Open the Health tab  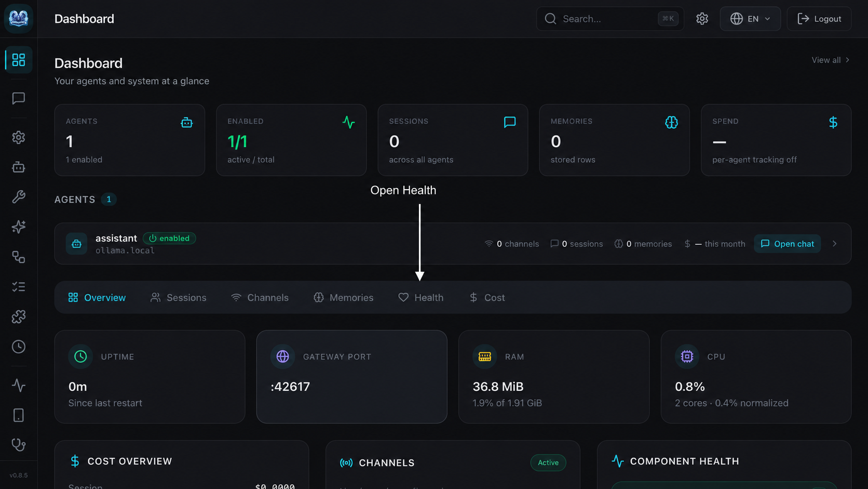(x=421, y=297)
